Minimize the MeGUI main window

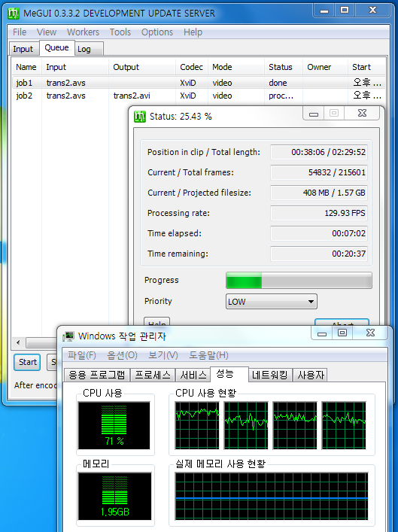(324, 11)
